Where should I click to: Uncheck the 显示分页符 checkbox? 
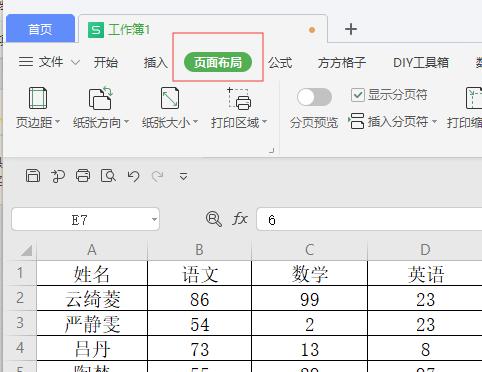(x=357, y=95)
